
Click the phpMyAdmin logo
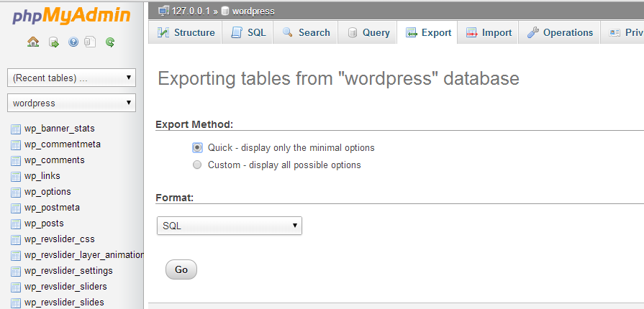[71, 17]
